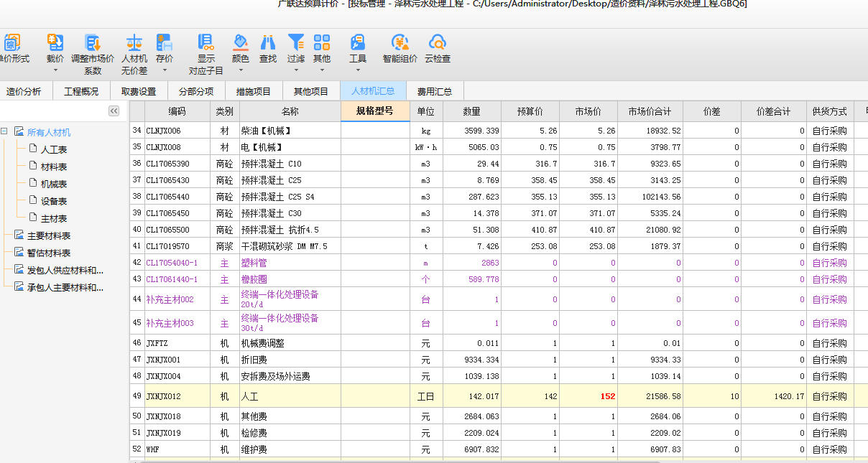Select row number 49 header
This screenshot has height=463, width=868.
[x=137, y=396]
